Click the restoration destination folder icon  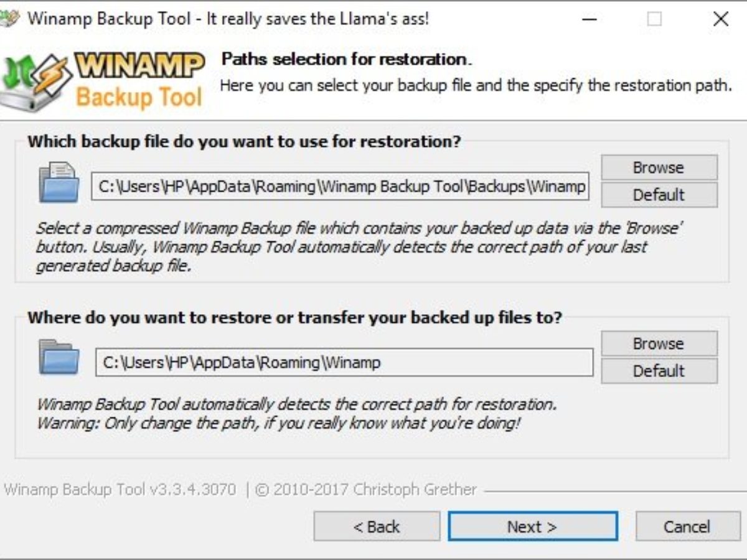pyautogui.click(x=59, y=357)
